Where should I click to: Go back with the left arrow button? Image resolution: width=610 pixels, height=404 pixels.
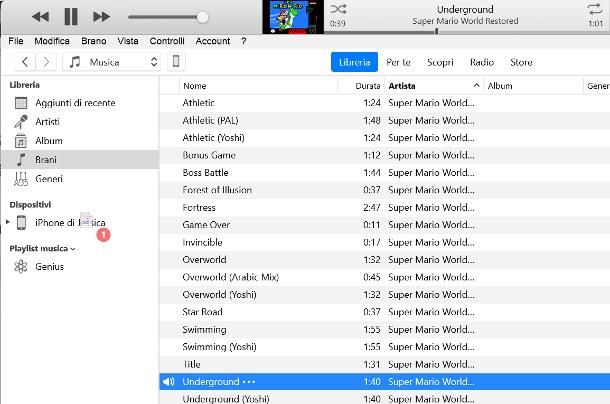point(25,62)
